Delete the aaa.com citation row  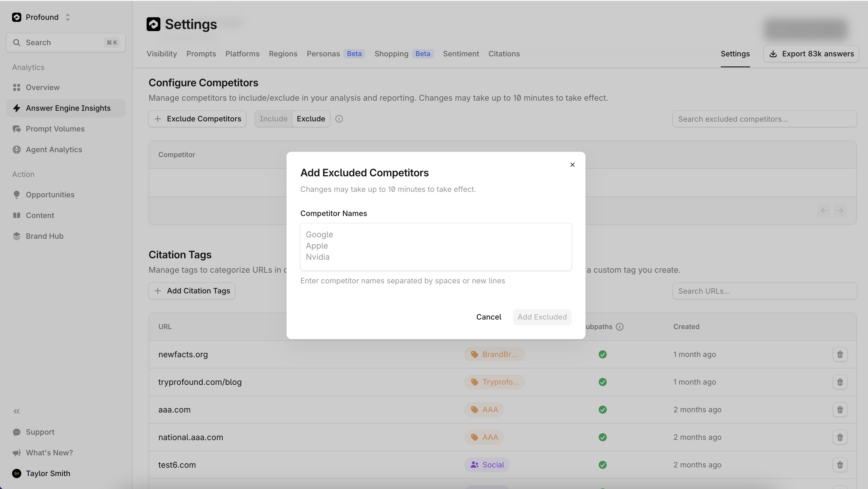840,409
